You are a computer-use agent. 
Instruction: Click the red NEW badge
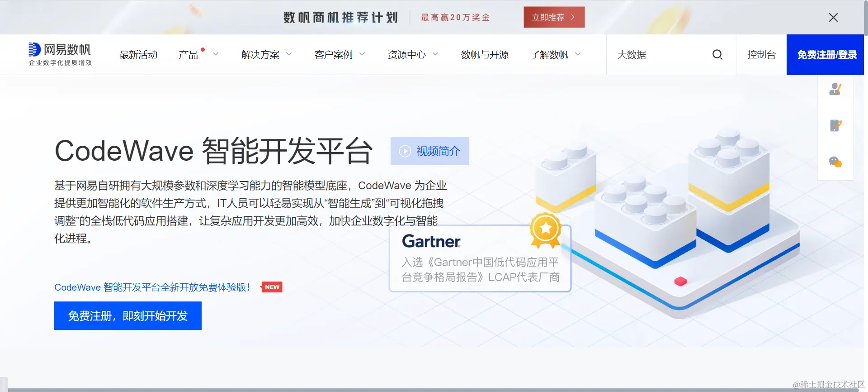coord(272,287)
